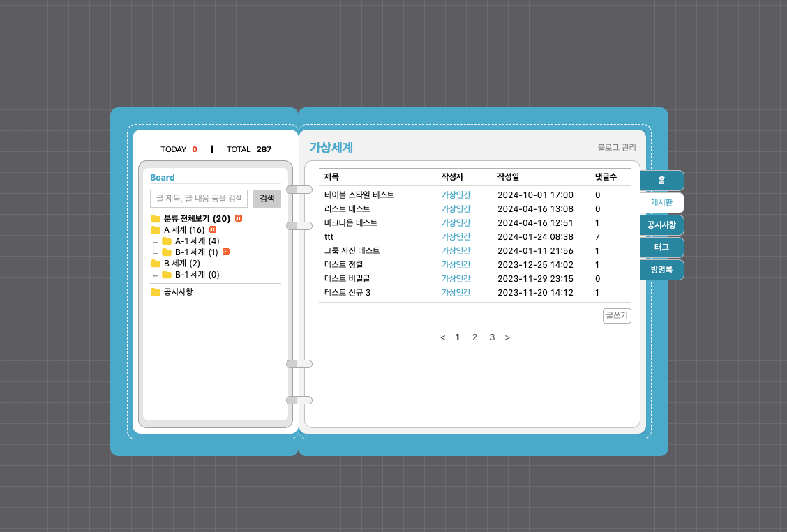Select the A-1 세계 (4) category

tap(197, 241)
